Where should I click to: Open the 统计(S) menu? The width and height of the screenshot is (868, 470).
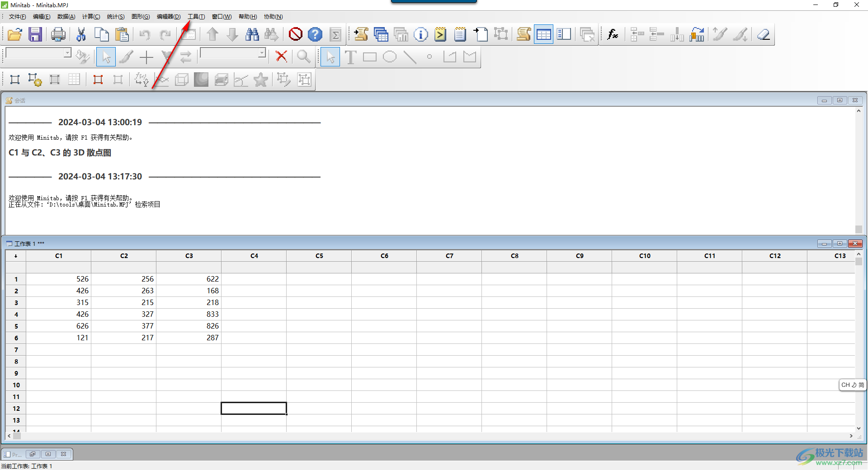(x=116, y=17)
